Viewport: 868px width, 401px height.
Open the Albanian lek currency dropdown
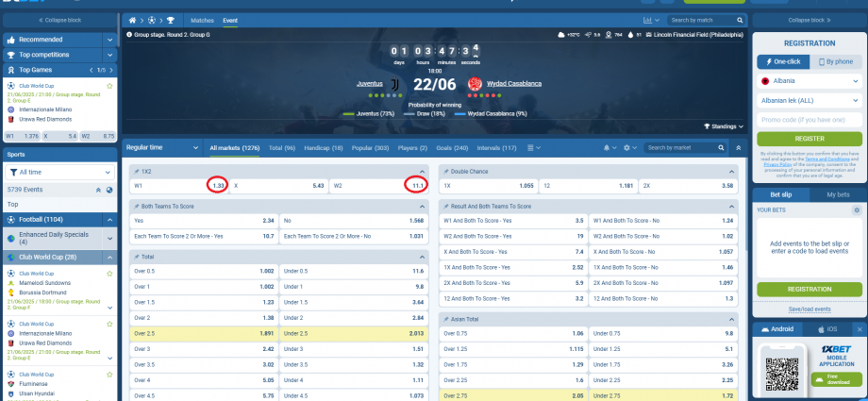[x=810, y=100]
